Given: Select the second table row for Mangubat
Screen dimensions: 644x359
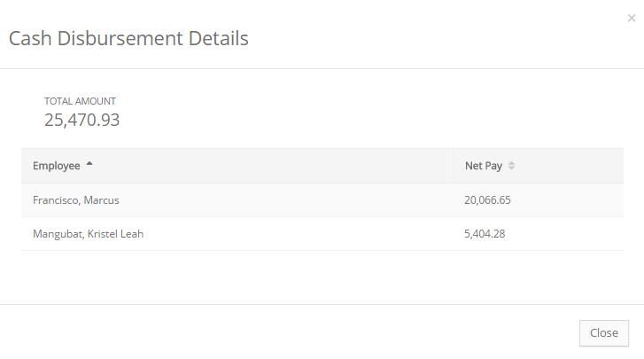Looking at the screenshot, I should click(x=266, y=234).
